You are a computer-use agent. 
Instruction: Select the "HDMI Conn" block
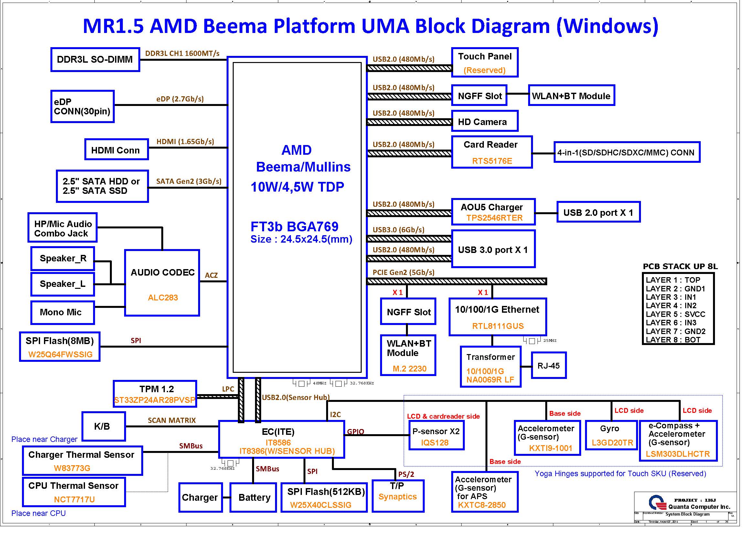point(117,150)
